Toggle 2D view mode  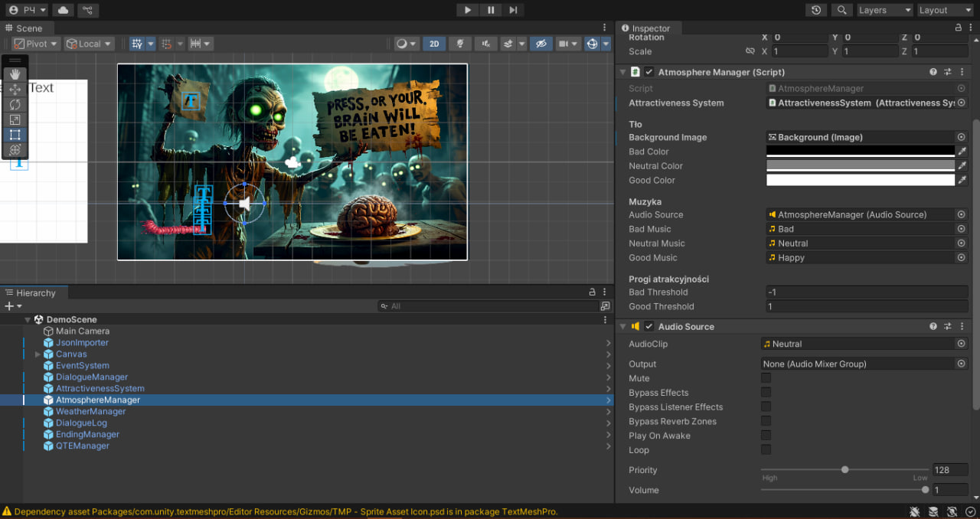[434, 44]
